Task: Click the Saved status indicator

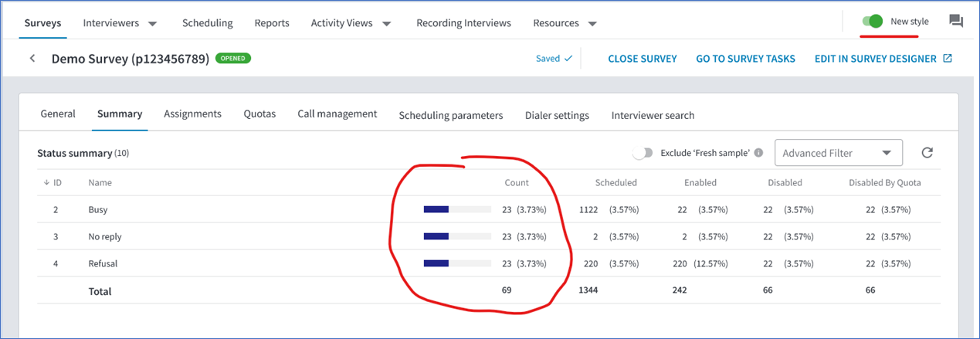Action: coord(554,59)
